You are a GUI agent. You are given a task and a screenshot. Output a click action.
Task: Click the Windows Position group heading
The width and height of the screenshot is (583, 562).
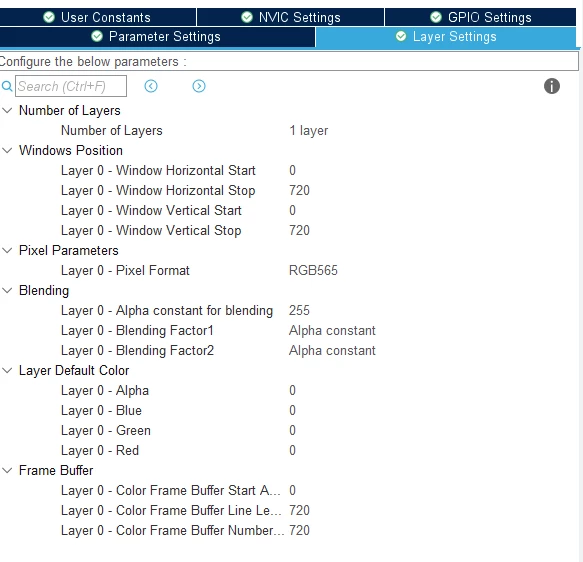pos(71,150)
